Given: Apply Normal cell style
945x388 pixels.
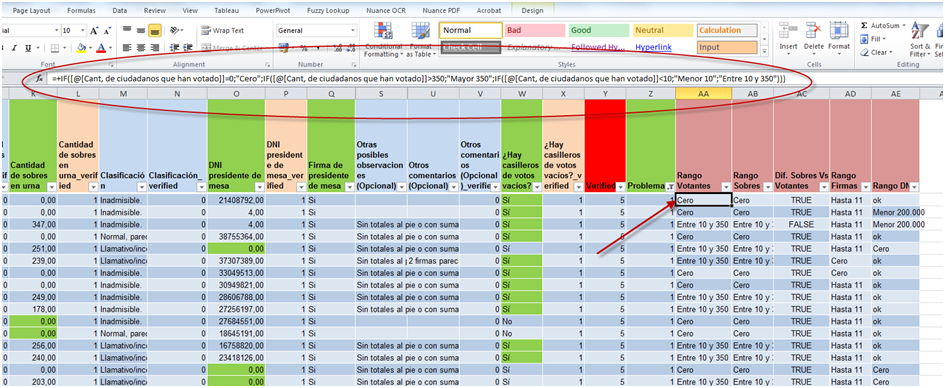Looking at the screenshot, I should [471, 30].
